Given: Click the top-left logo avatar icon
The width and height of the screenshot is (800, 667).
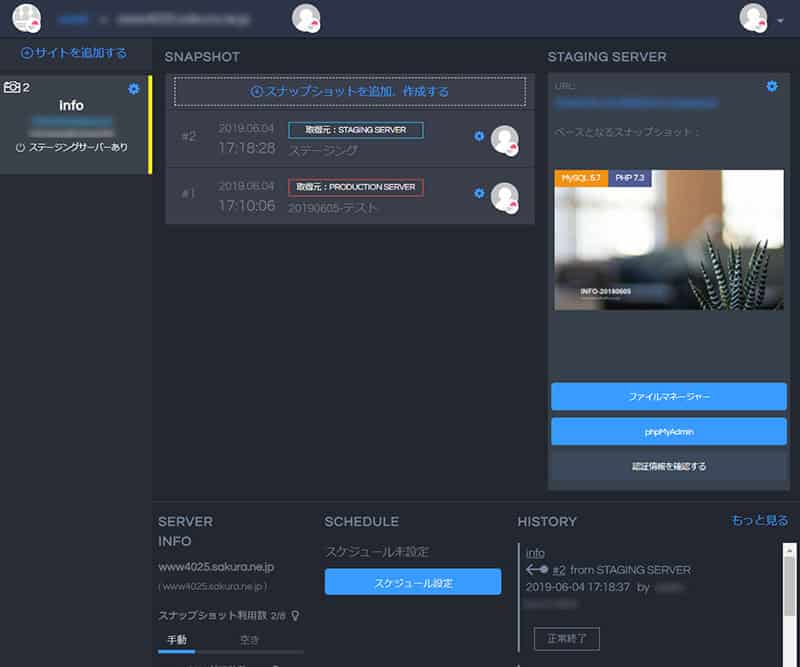Looking at the screenshot, I should 26,18.
